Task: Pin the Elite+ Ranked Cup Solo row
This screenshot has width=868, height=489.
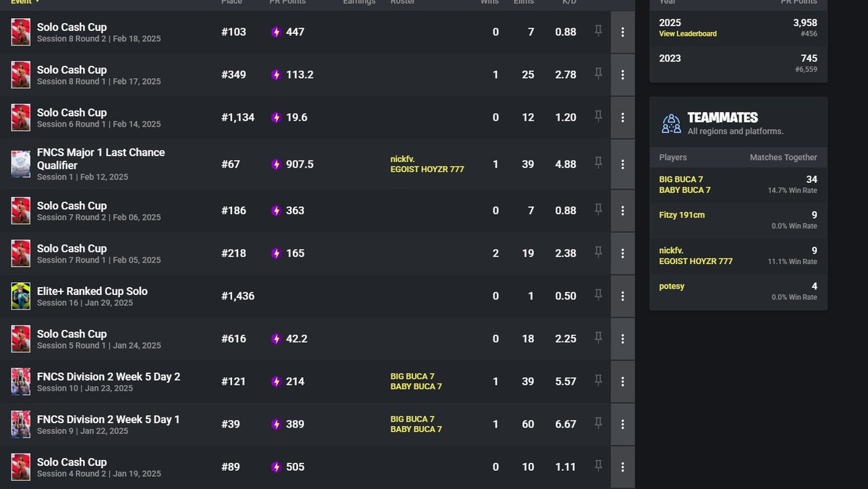Action: click(598, 294)
